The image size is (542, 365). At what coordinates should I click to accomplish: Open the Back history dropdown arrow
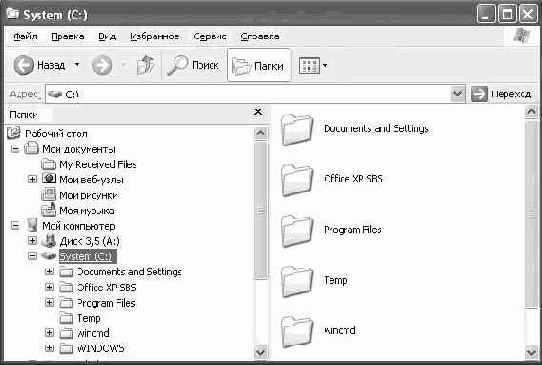pos(77,65)
